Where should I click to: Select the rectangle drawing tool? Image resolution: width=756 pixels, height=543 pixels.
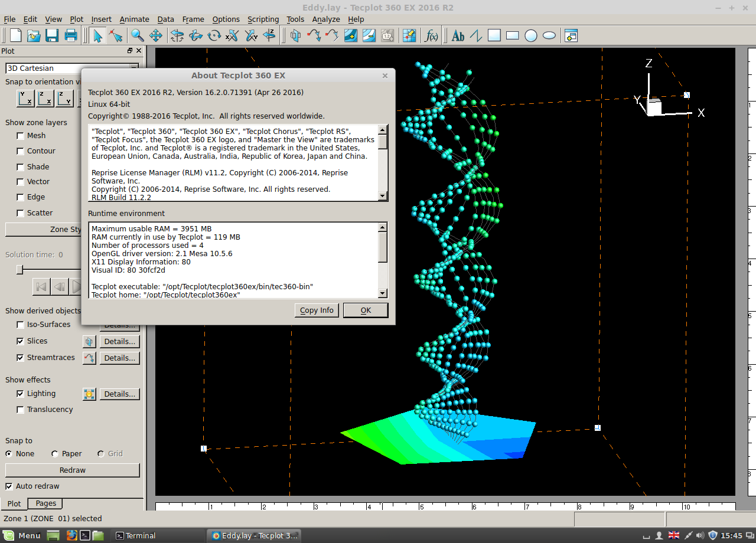point(513,35)
